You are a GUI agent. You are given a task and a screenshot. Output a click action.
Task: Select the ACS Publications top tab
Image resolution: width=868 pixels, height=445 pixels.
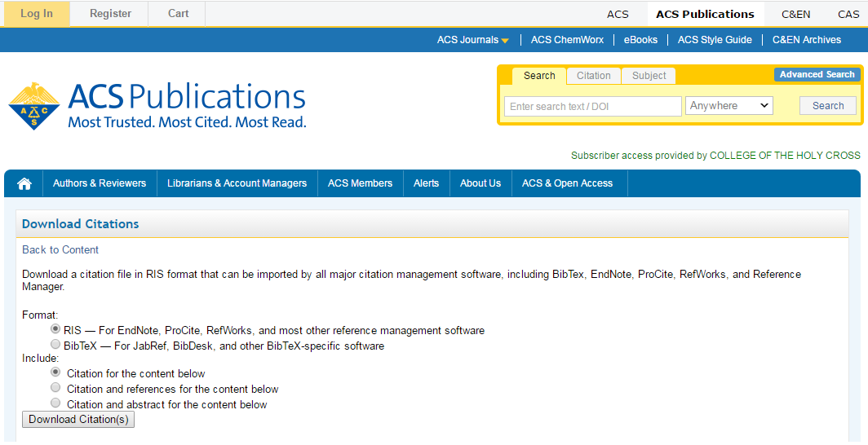[705, 15]
